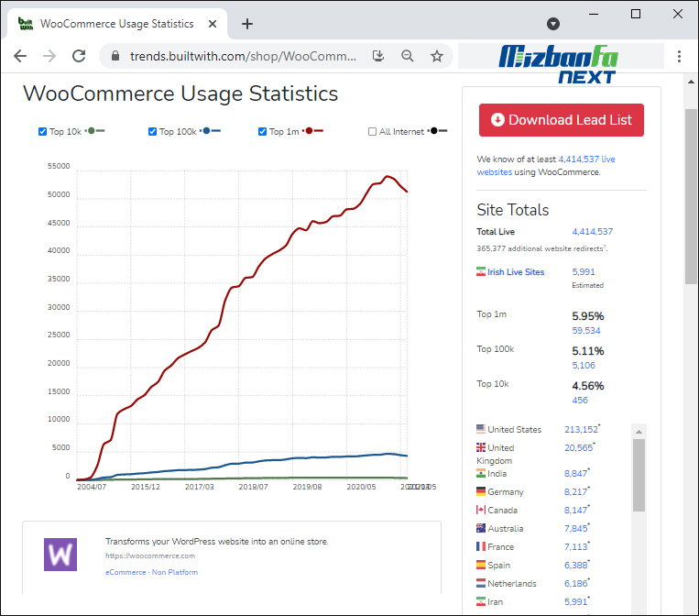699x616 pixels.
Task: Go back to the previous page
Action: click(20, 56)
